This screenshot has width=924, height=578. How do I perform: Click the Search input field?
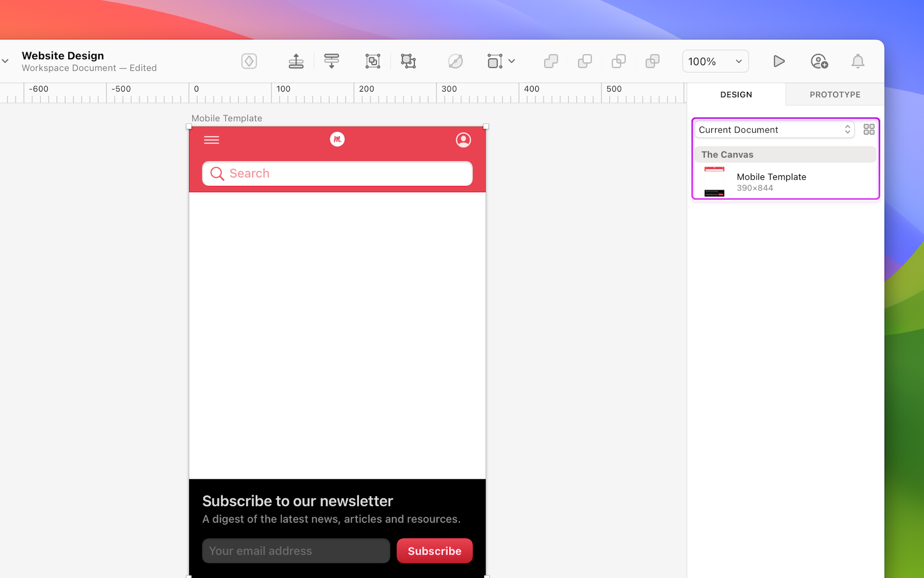tap(337, 173)
